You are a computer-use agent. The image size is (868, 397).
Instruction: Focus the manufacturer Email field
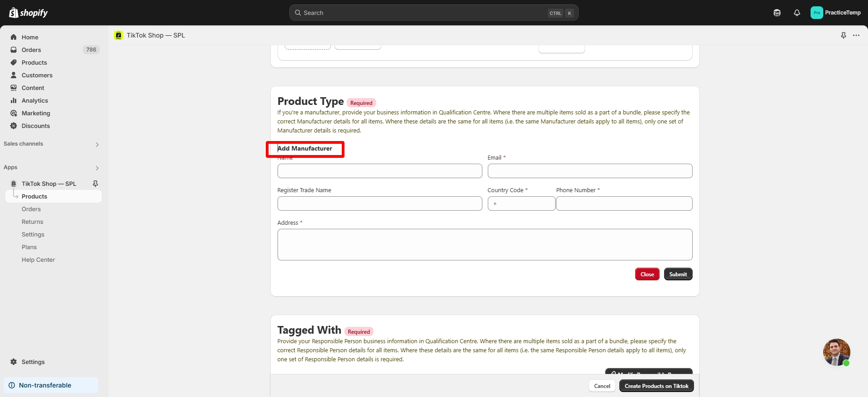[590, 171]
